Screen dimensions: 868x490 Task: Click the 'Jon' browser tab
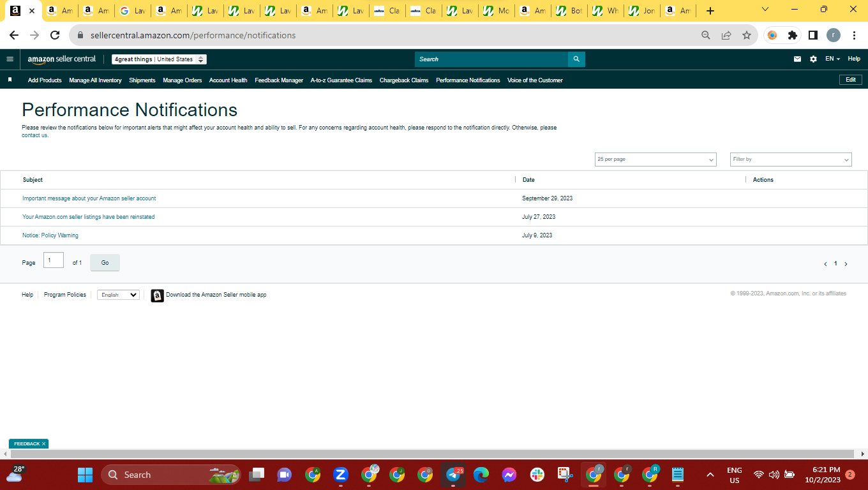coord(641,11)
